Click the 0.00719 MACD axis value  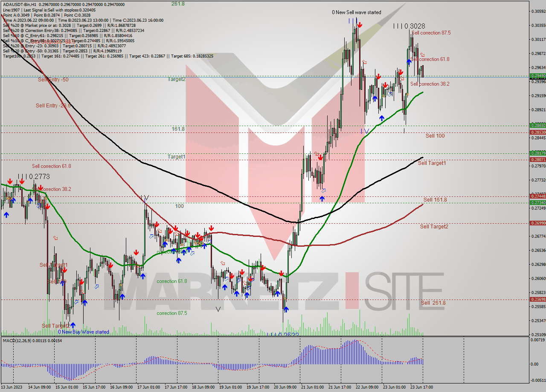537,340
